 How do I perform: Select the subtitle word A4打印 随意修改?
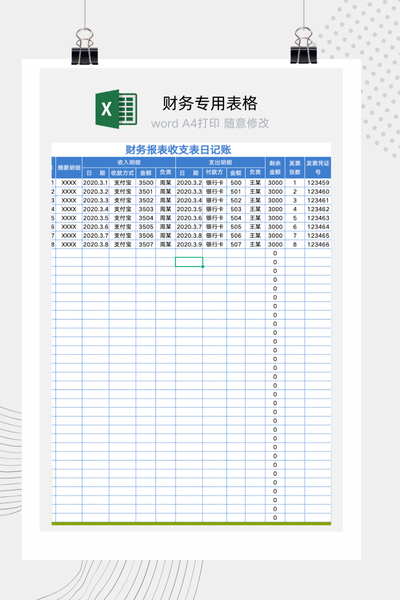(x=210, y=123)
